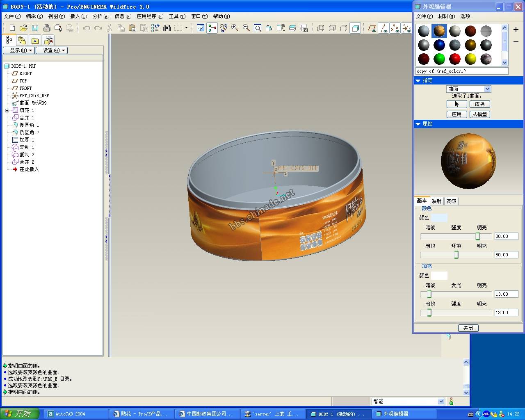
Task: Select the yellow sphere appearance
Action: [x=470, y=59]
